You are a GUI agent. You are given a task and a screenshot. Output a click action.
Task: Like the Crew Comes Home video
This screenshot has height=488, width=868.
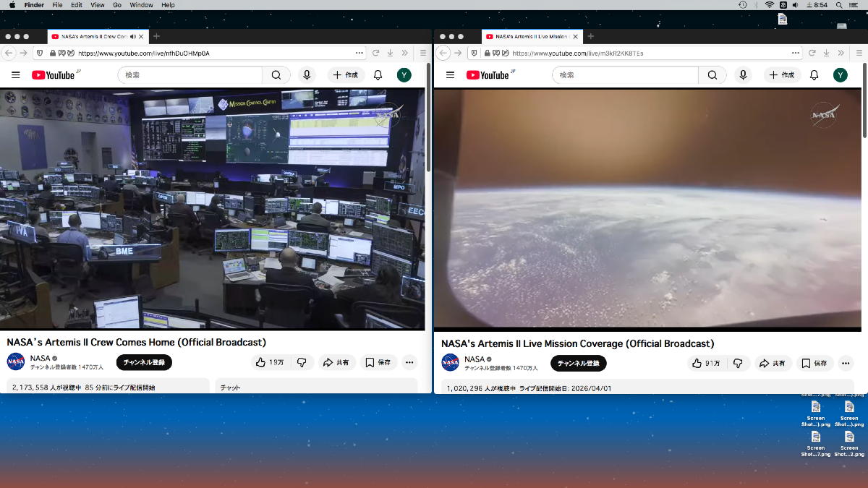(271, 362)
